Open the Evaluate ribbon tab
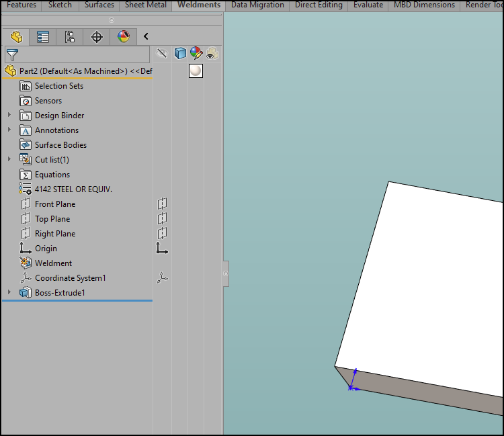The image size is (504, 436). point(368,5)
